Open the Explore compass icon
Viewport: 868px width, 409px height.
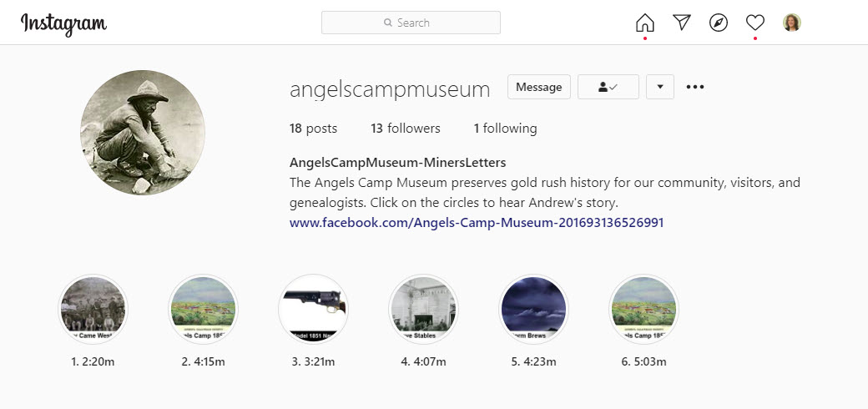pos(719,23)
